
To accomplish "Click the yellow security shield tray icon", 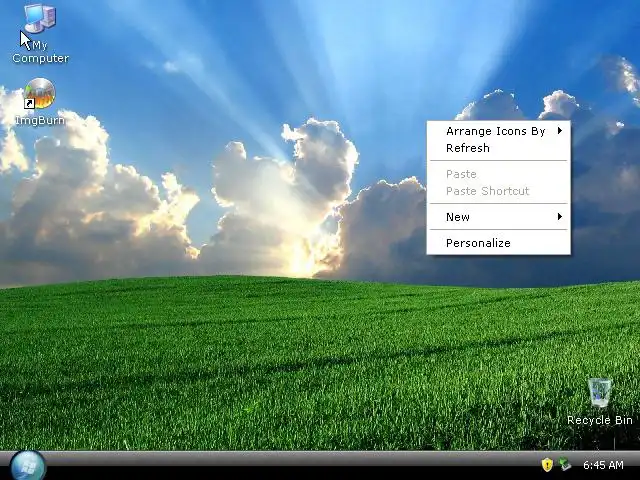I will pyautogui.click(x=547, y=464).
